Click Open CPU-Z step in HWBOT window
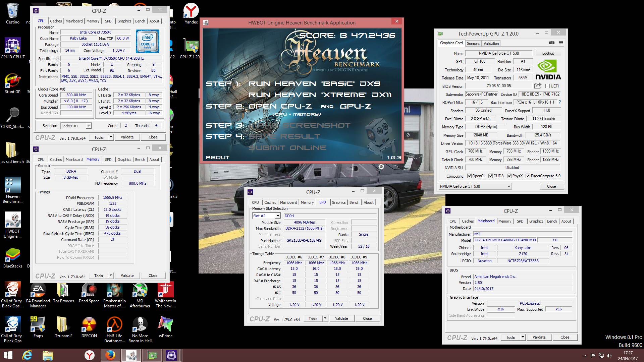 point(280,106)
